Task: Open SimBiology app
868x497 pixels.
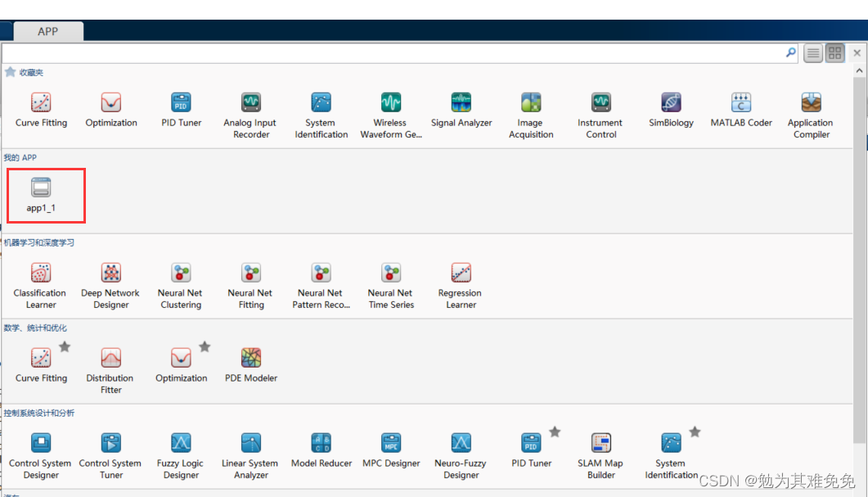Action: [x=671, y=110]
